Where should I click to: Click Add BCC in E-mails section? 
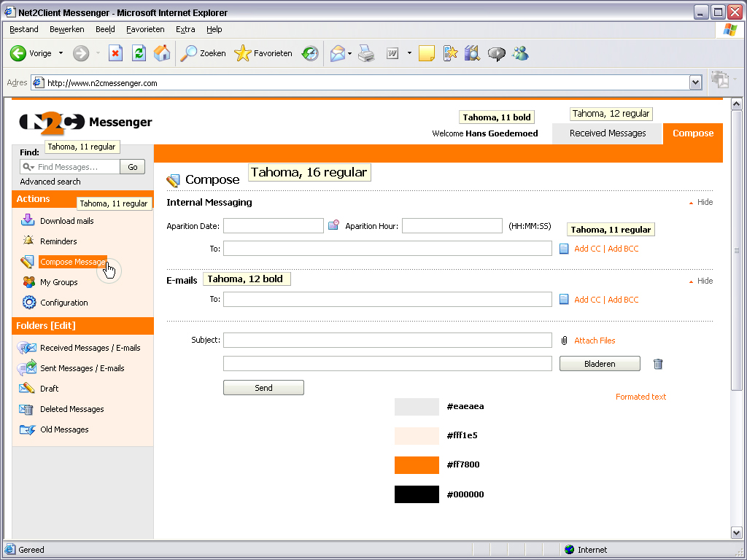[x=623, y=300]
